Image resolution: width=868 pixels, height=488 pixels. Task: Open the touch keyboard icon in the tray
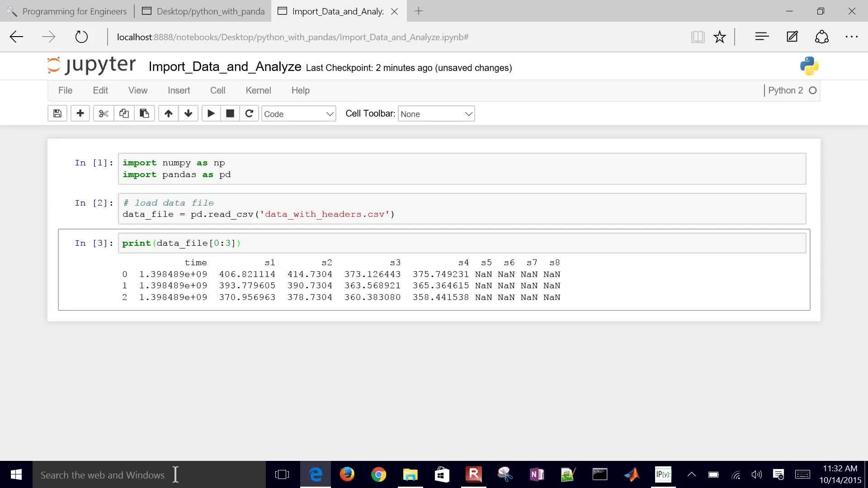pyautogui.click(x=802, y=474)
